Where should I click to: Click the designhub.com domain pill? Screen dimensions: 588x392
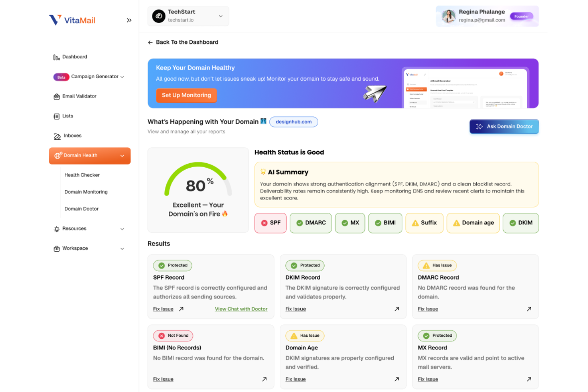coord(294,122)
